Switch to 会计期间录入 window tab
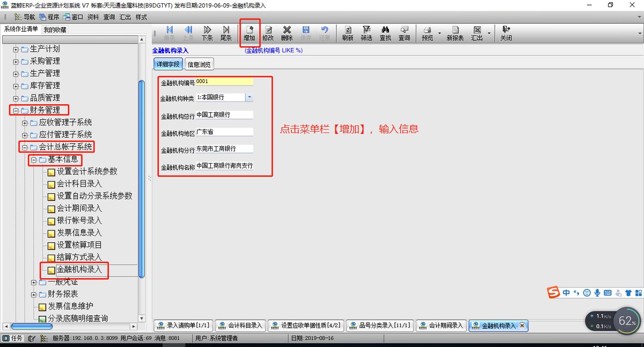 pos(441,326)
